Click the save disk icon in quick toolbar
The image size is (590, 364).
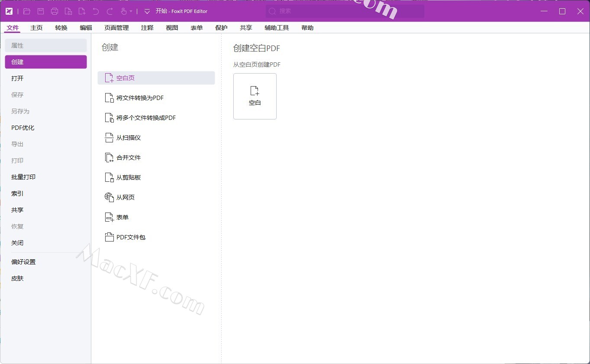[41, 11]
